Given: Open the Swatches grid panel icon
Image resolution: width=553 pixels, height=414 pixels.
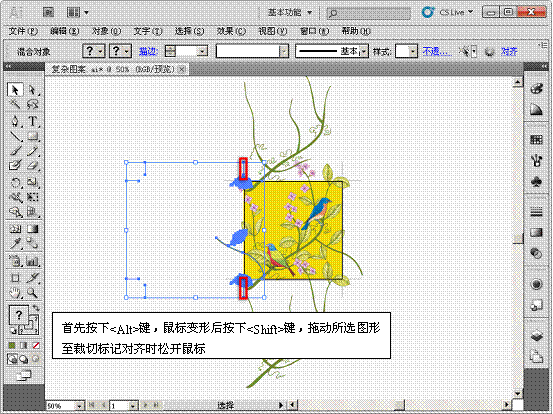Looking at the screenshot, I should [536, 140].
